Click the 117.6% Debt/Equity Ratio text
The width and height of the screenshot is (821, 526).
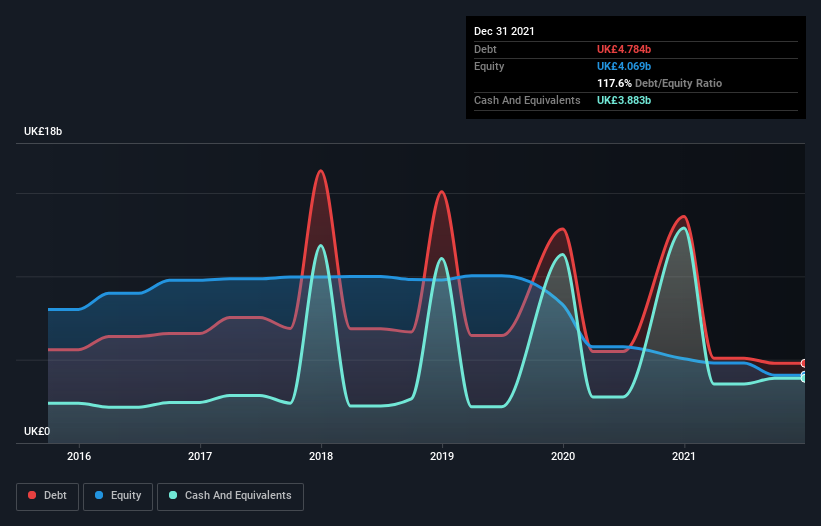659,83
